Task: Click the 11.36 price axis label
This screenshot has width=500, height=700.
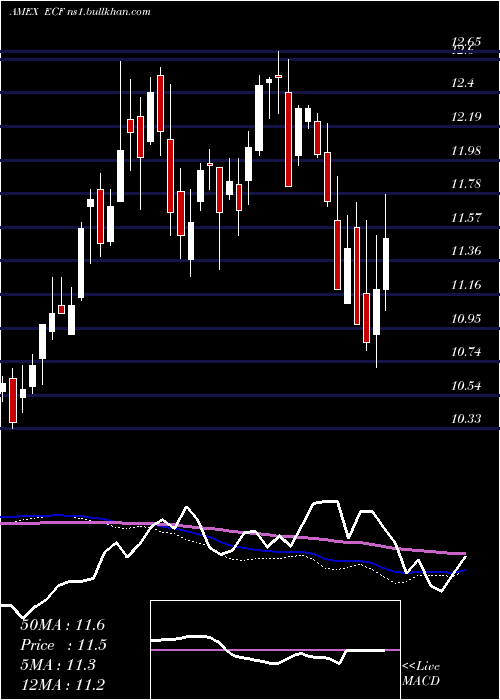Action: pyautogui.click(x=467, y=251)
